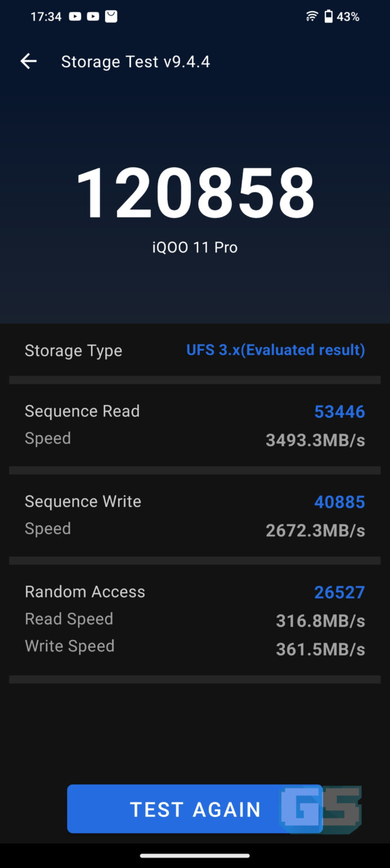Tap the home gesture bar
Image resolution: width=390 pixels, height=868 pixels.
[195, 856]
